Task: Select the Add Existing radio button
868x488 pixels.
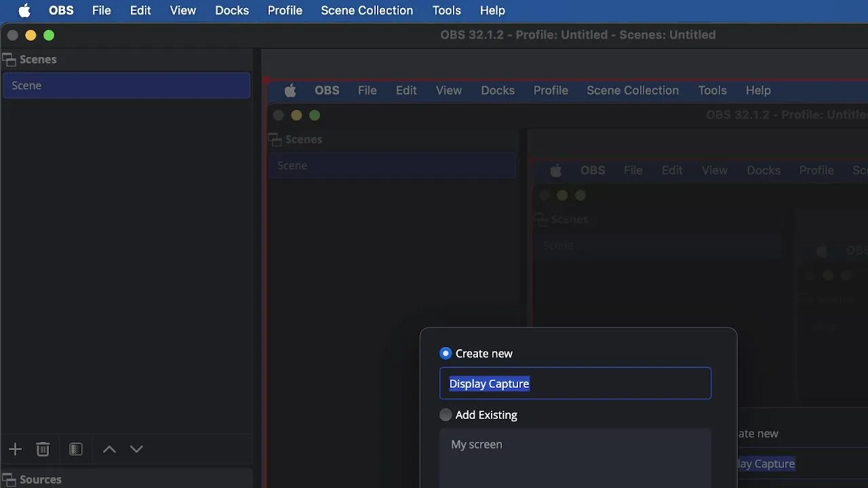Action: (446, 415)
